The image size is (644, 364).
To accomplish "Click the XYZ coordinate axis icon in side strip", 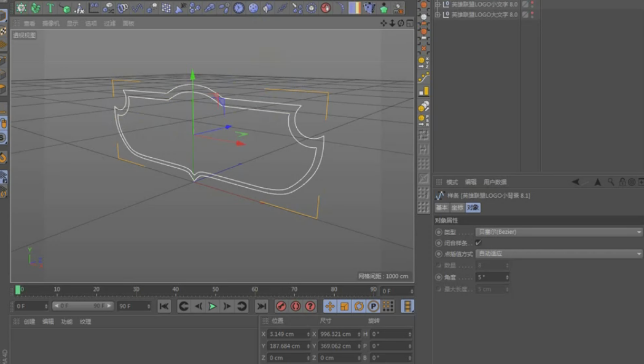I will tap(423, 63).
